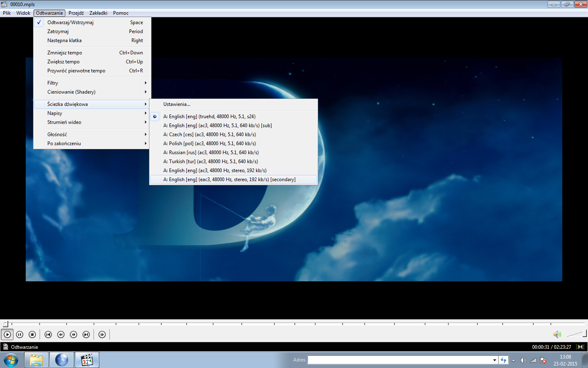The width and height of the screenshot is (588, 368).
Task: Click the fast-forward (increase speed) icon
Action: [x=73, y=334]
